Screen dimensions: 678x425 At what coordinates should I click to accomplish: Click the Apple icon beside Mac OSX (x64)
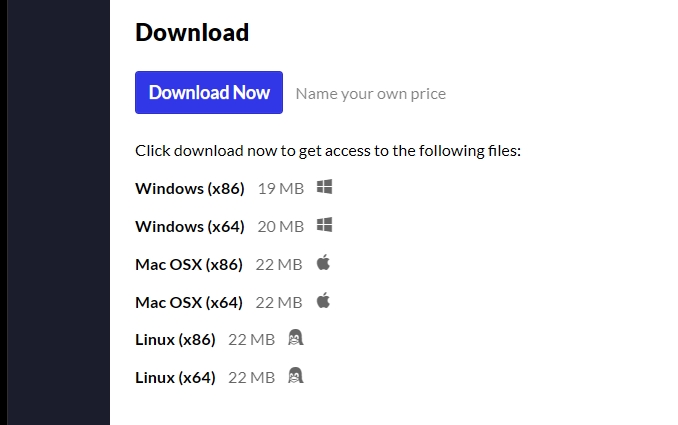pos(323,300)
